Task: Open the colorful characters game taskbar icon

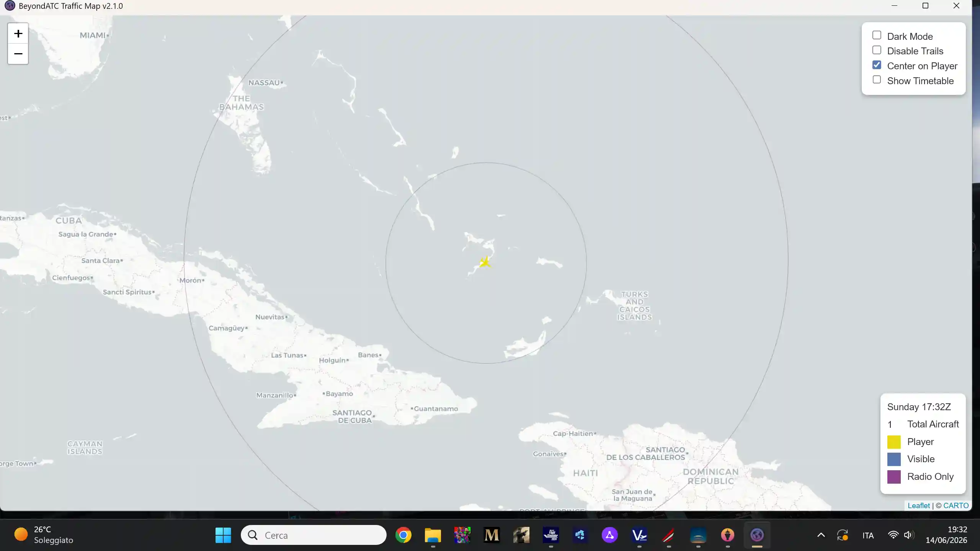Action: tap(462, 535)
